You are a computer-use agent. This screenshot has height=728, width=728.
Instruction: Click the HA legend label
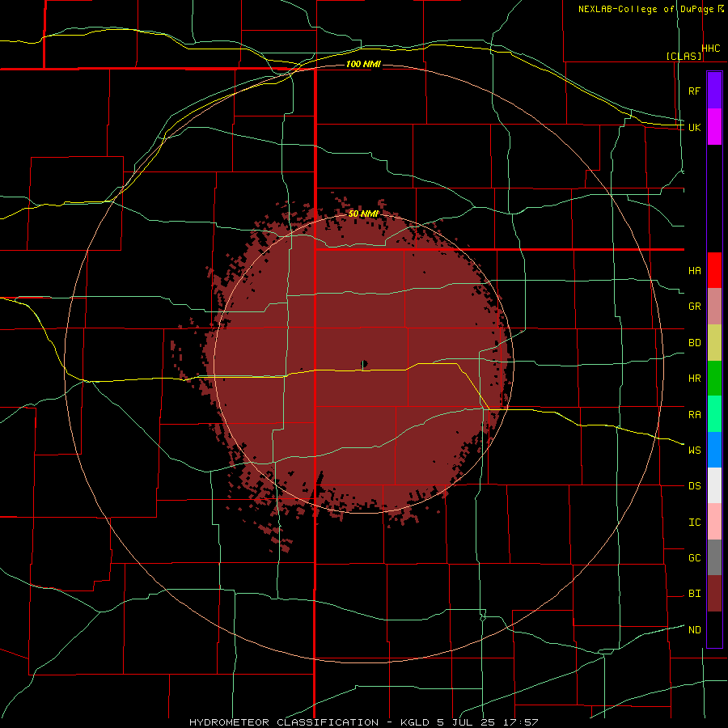[695, 270]
